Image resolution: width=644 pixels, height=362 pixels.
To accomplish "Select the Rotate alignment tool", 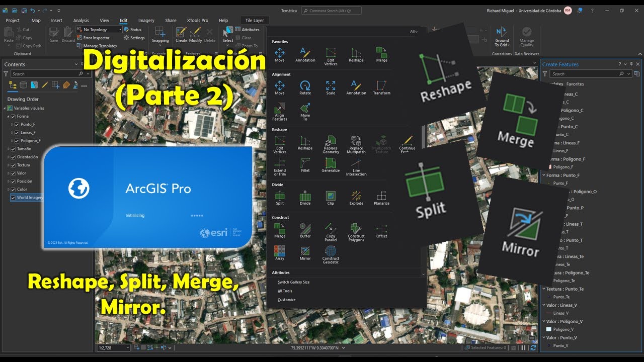I will (305, 87).
